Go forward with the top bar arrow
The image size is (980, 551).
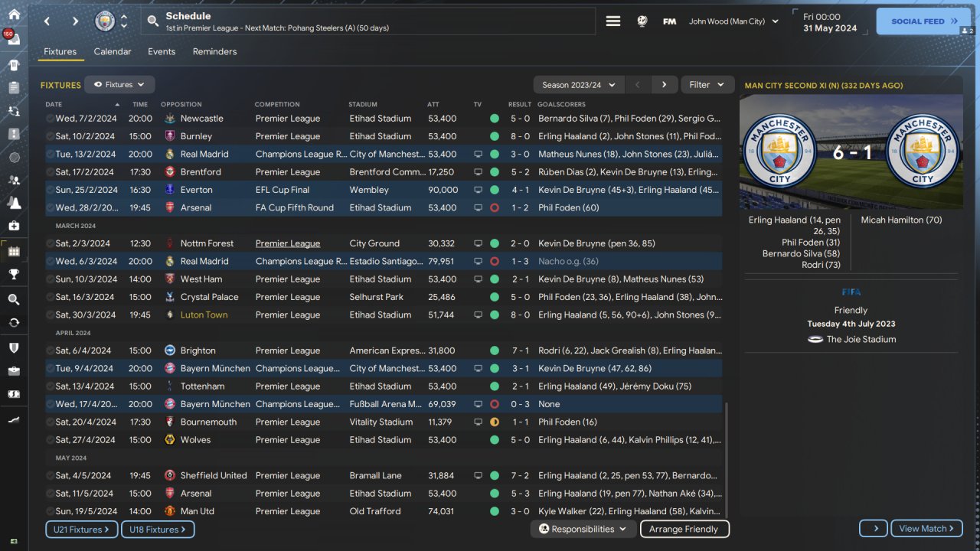pos(75,21)
